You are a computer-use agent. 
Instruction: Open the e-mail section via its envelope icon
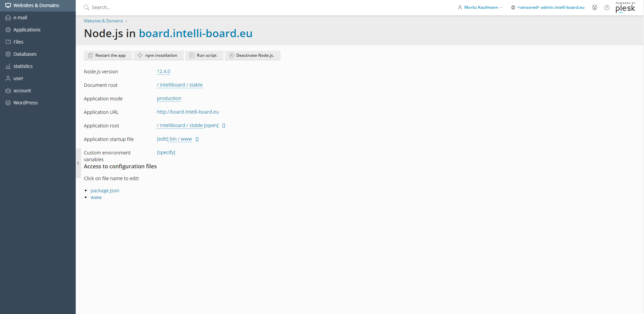8,18
